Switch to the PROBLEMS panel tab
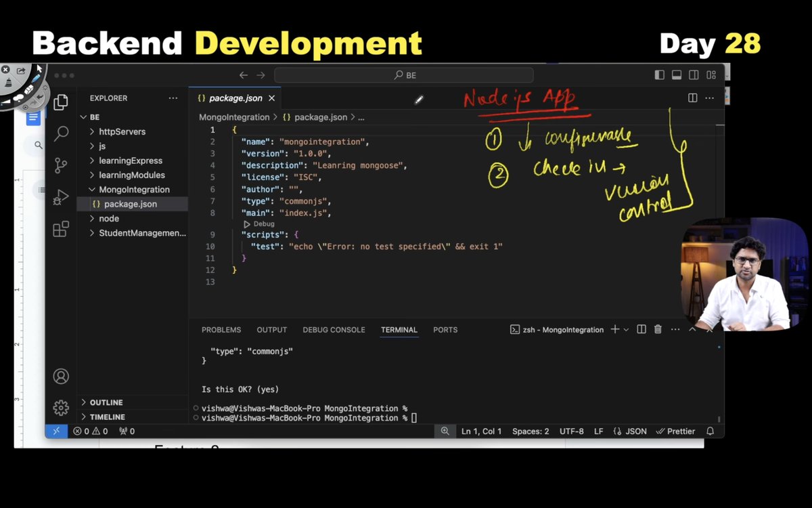Screen dimensions: 812x508 click(221, 330)
